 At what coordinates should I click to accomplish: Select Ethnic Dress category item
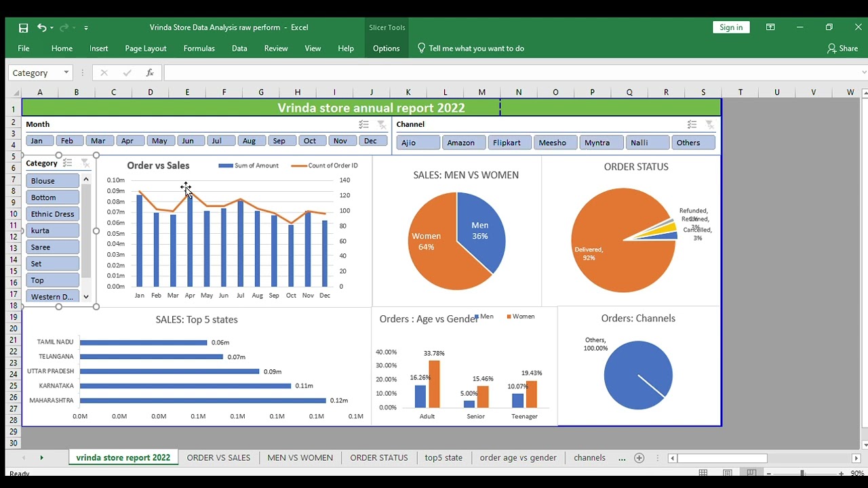point(53,214)
